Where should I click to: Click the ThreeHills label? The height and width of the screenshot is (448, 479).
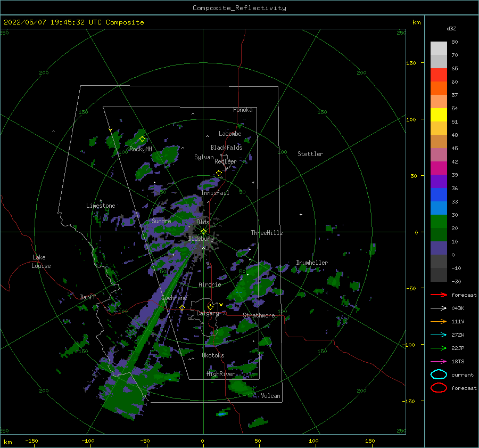pos(267,233)
